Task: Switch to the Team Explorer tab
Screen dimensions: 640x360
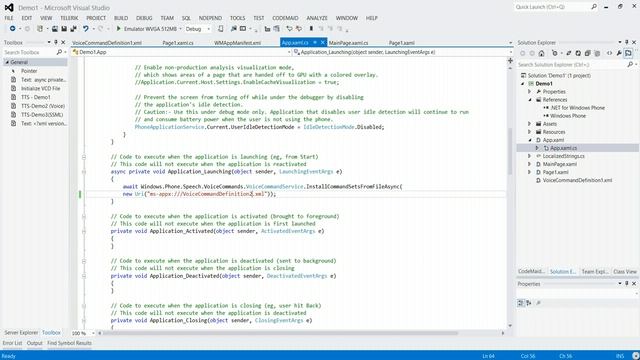Action: click(x=595, y=271)
